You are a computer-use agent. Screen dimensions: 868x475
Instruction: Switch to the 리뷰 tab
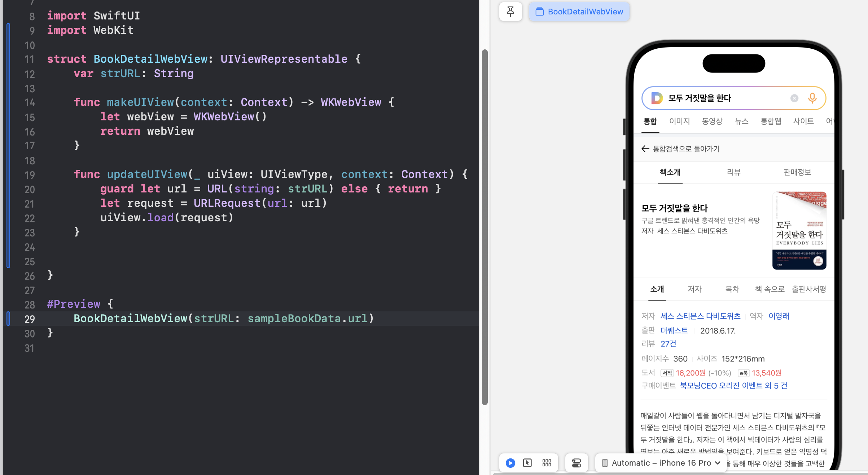[733, 172]
